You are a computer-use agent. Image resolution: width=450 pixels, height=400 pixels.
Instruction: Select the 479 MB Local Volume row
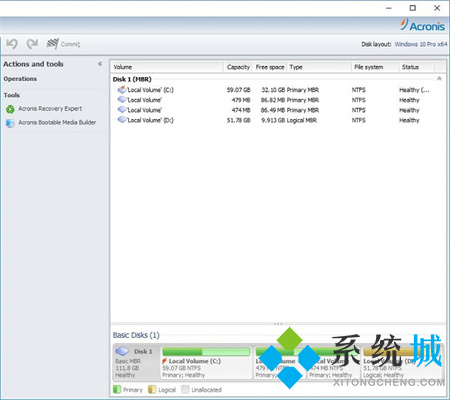[278, 100]
